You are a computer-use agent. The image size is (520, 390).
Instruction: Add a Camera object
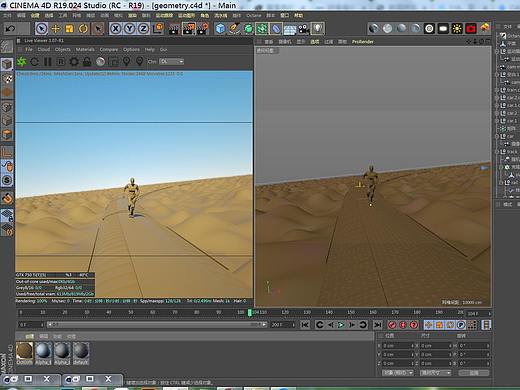304,29
